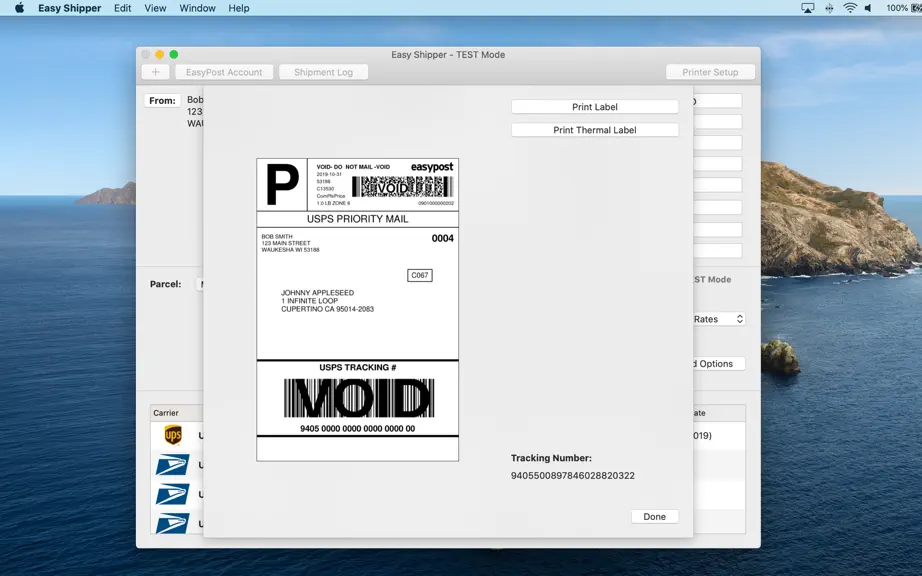The image size is (922, 576).
Task: Expand the Rates dropdown stepper
Action: [740, 319]
